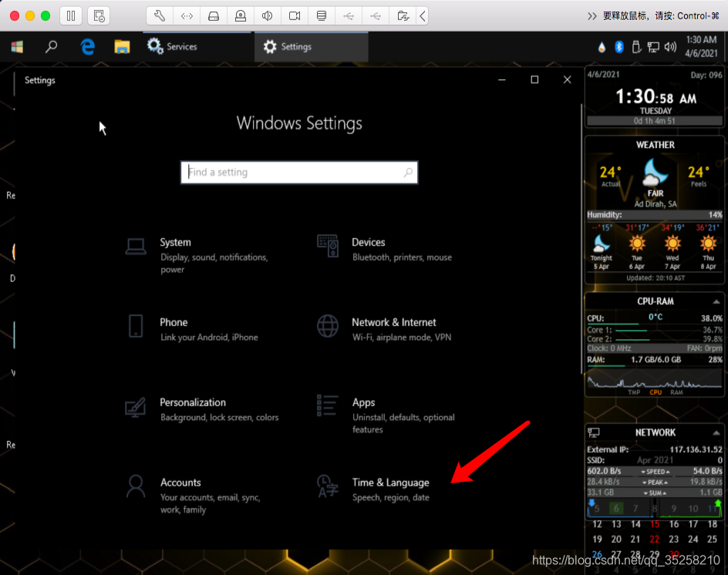The image size is (728, 575).
Task: Collapse toolbar with left chevron
Action: point(422,15)
